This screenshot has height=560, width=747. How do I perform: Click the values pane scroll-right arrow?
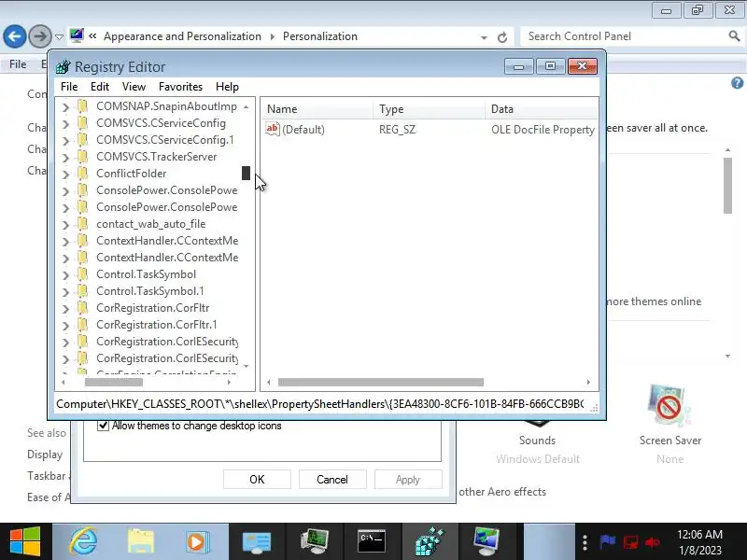588,382
